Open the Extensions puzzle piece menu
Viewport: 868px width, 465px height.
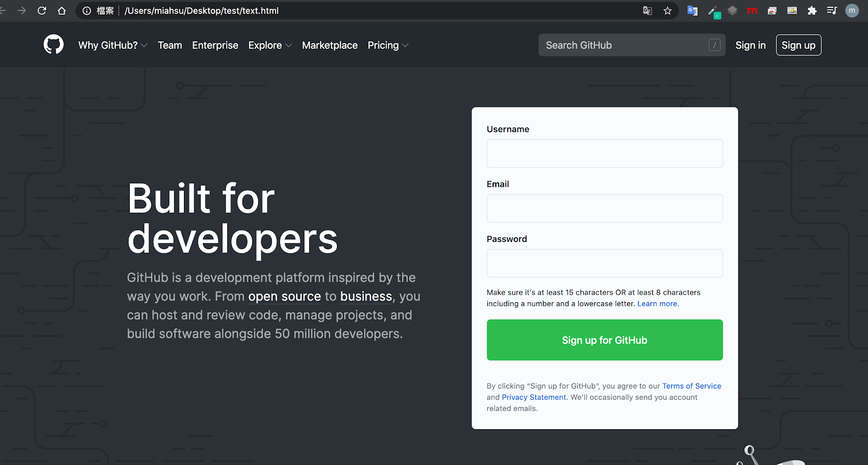[x=812, y=10]
